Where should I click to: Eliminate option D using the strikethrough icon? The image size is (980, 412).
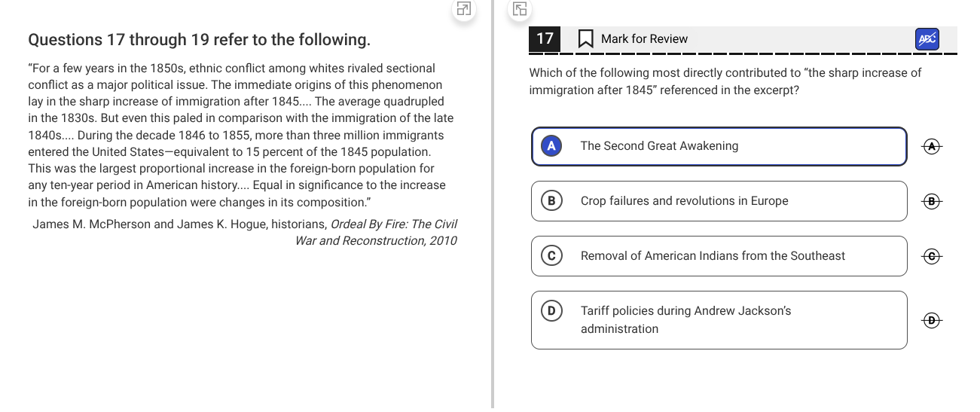932,320
